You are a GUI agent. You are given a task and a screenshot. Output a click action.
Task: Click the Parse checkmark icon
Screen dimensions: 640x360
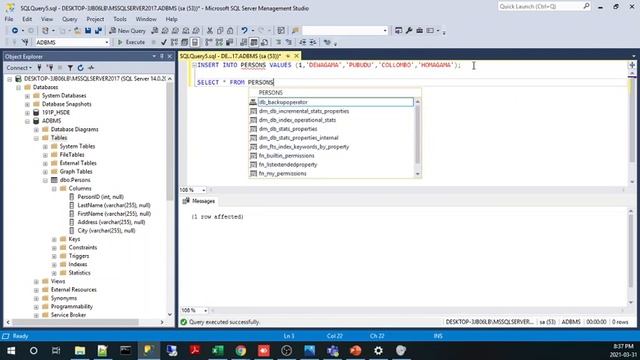pyautogui.click(x=164, y=42)
